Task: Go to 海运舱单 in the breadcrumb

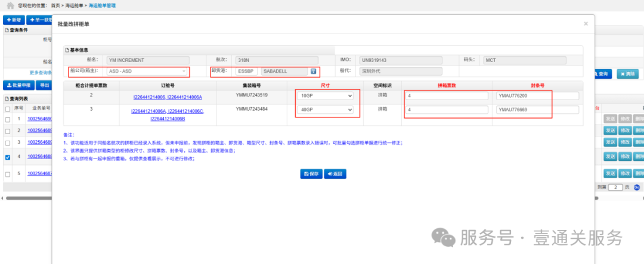Action: click(74, 5)
